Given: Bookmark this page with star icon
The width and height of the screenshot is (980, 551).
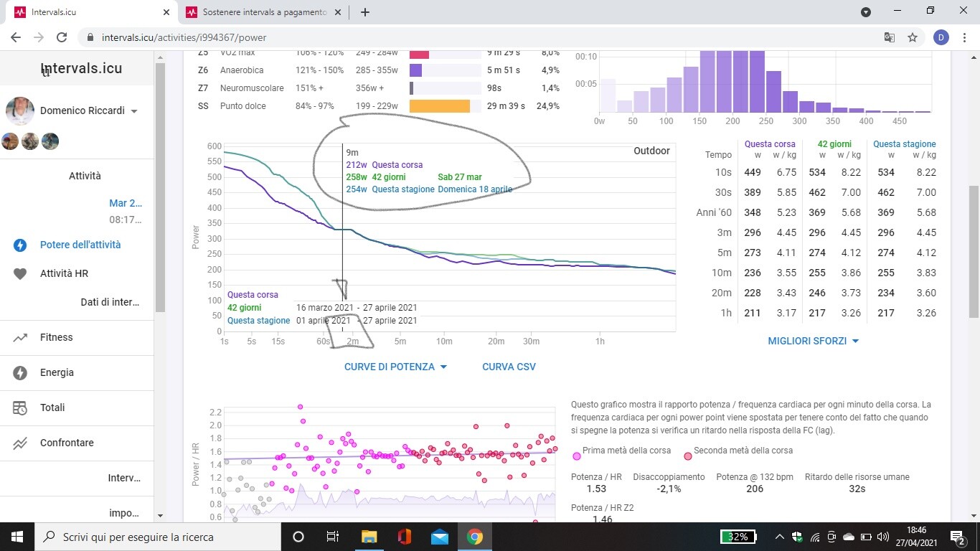Looking at the screenshot, I should [x=913, y=37].
